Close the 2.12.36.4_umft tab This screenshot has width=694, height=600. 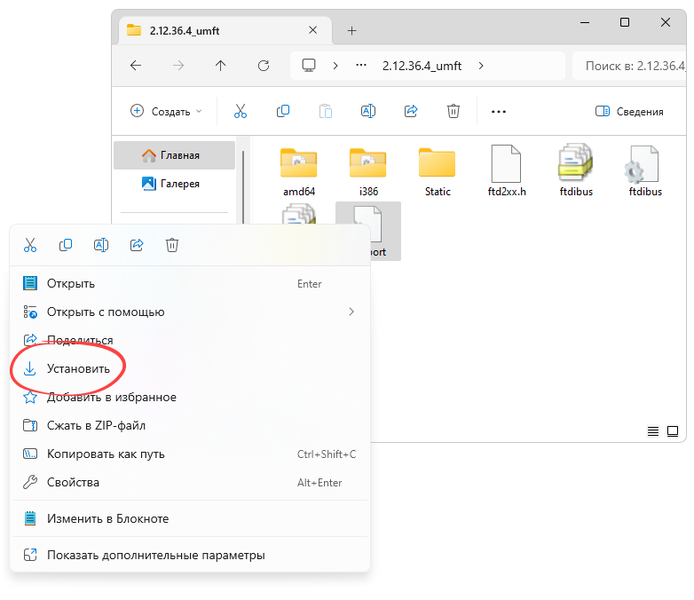click(x=312, y=30)
